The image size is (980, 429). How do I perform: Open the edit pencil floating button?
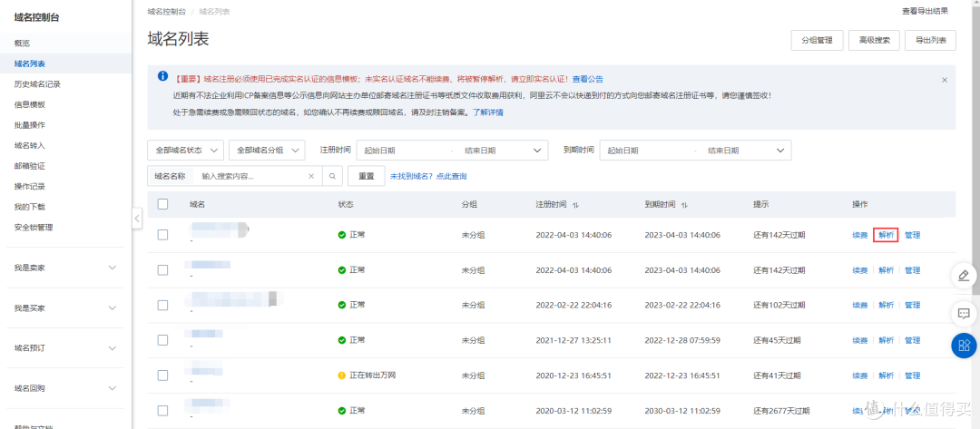(x=963, y=275)
